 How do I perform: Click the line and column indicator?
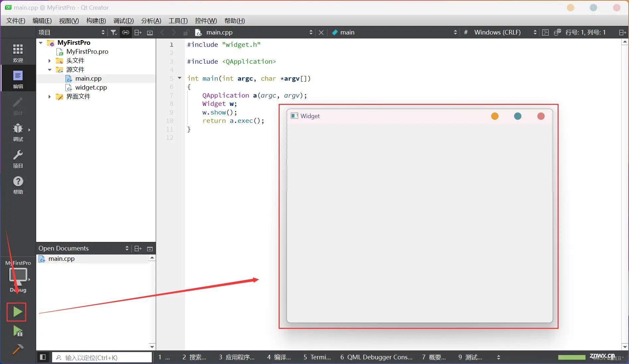pyautogui.click(x=585, y=33)
